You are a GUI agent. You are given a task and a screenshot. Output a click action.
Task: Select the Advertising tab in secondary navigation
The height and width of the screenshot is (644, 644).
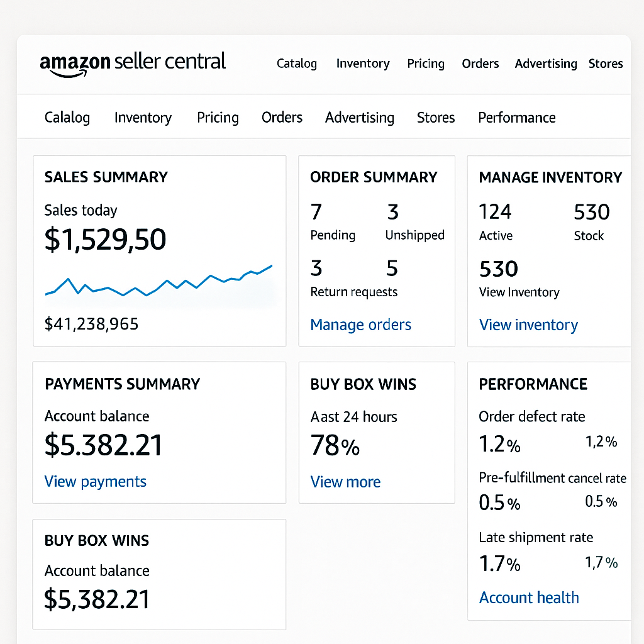pos(360,118)
